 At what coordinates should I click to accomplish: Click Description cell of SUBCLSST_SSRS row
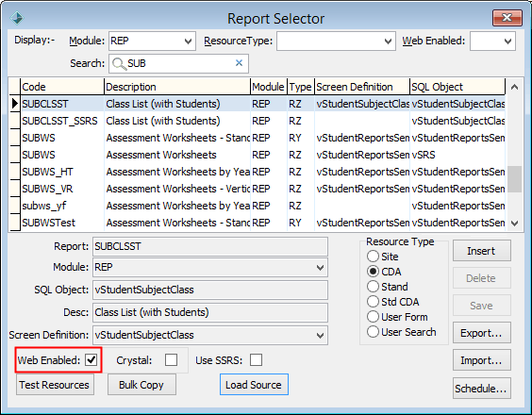coord(177,121)
